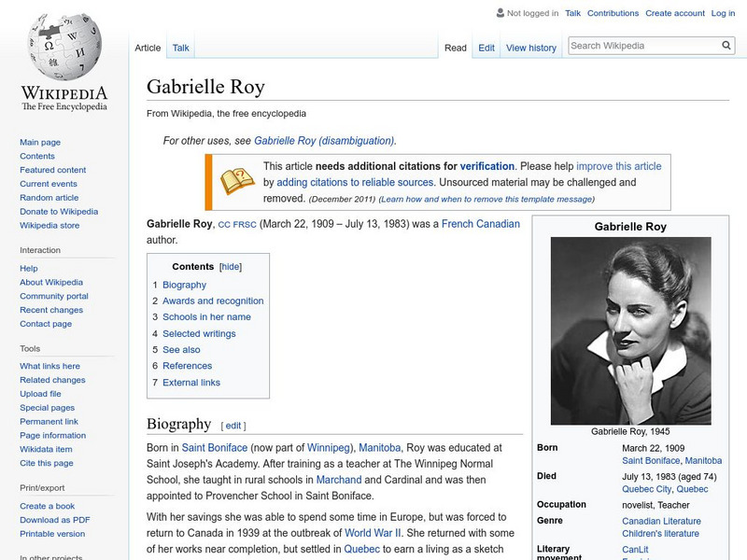Click adding citations to reliable sources
The width and height of the screenshot is (747, 560).
[x=355, y=182]
